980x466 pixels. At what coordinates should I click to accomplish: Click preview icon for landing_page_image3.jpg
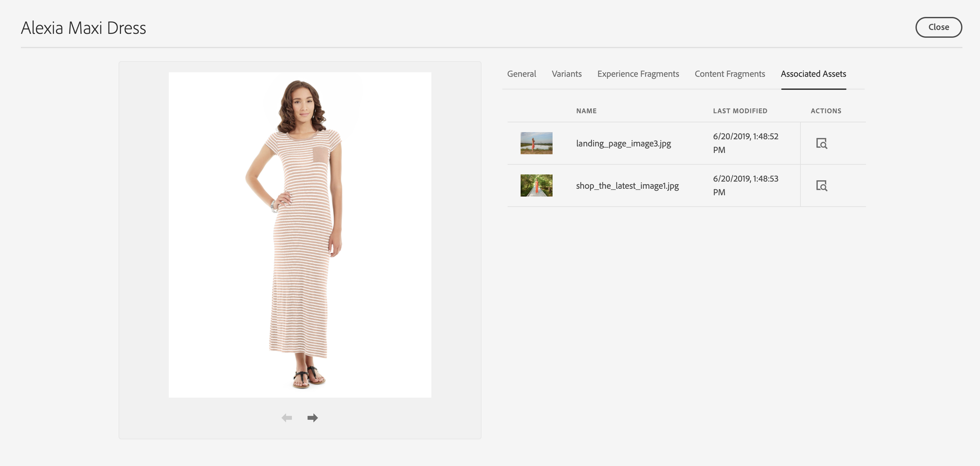tap(821, 143)
